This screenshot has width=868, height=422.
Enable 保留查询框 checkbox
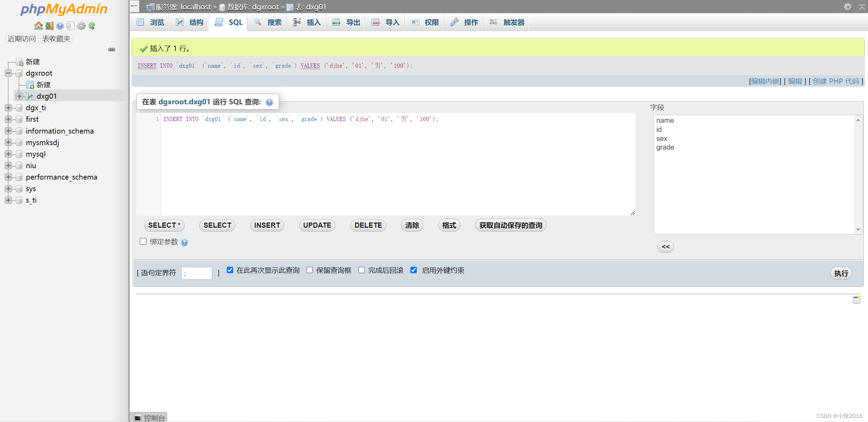pos(309,270)
